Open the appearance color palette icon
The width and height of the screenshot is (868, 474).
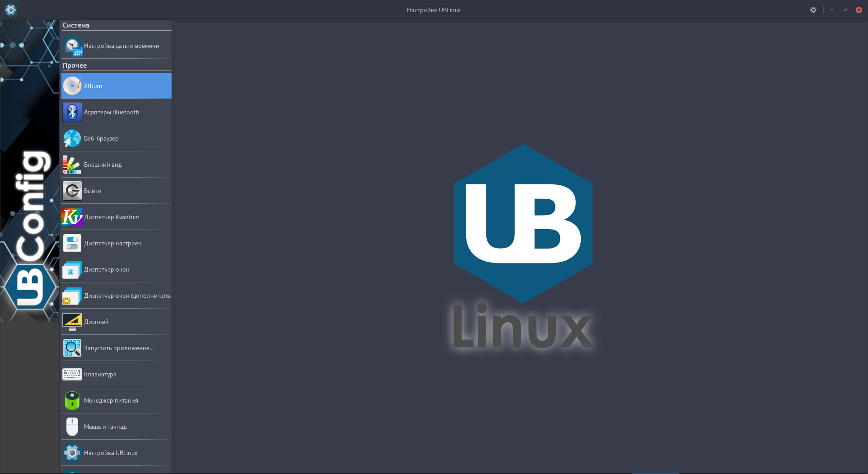tap(72, 164)
